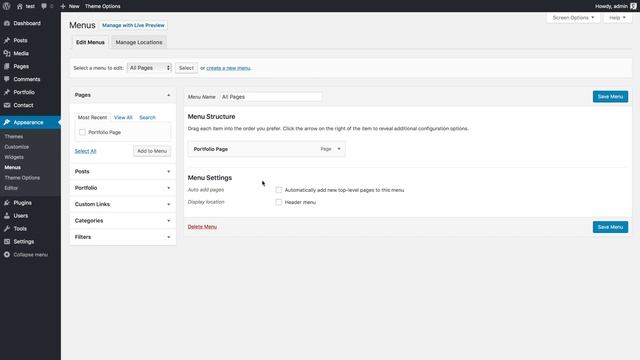The width and height of the screenshot is (640, 360).
Task: Expand the Portfolio panel
Action: pos(123,188)
